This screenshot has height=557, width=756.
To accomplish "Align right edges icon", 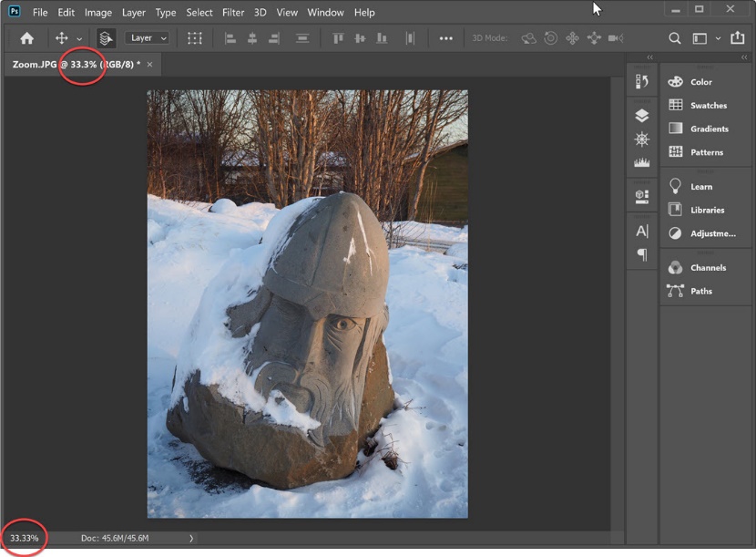I will tap(274, 38).
